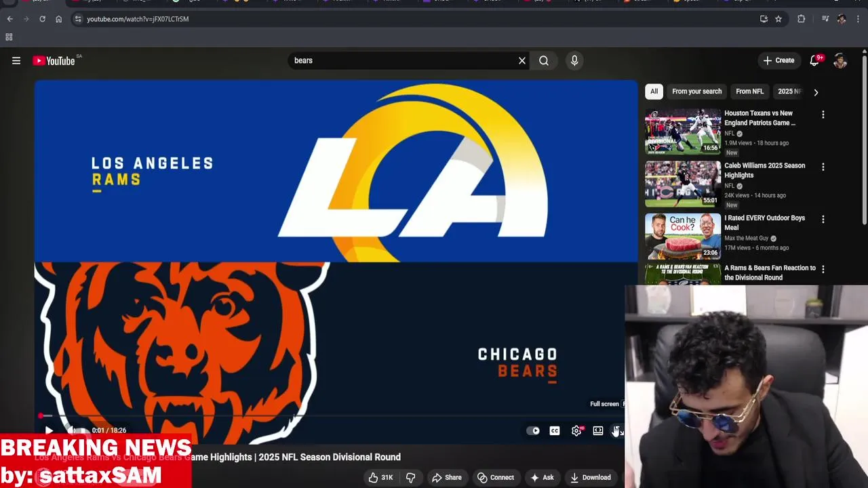Image resolution: width=868 pixels, height=488 pixels.
Task: Open more options for Outdoor Boys Meal video
Action: 823,219
